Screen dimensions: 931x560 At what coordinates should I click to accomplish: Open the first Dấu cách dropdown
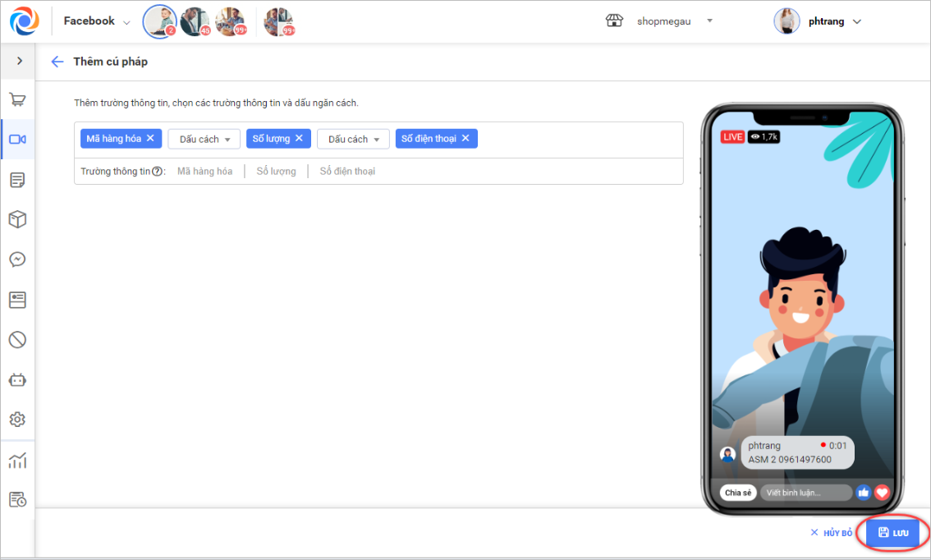pos(204,139)
